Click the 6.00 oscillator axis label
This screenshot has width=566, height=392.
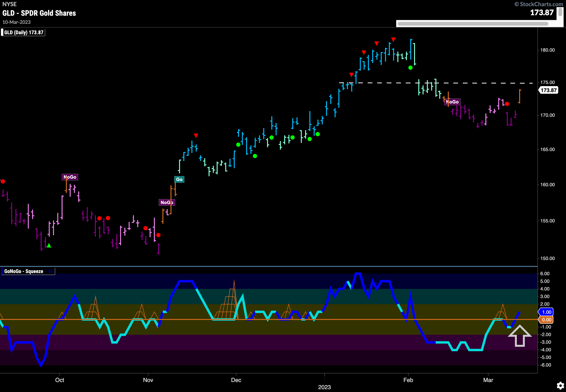tap(545, 274)
